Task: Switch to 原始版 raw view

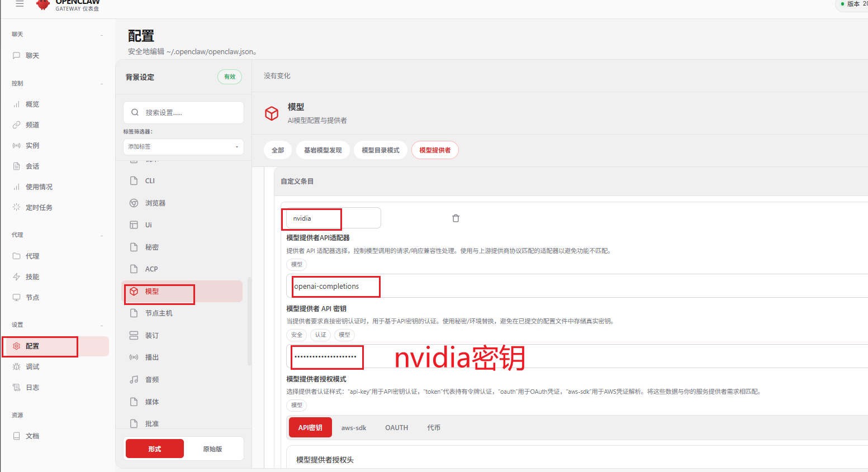Action: (x=212, y=449)
